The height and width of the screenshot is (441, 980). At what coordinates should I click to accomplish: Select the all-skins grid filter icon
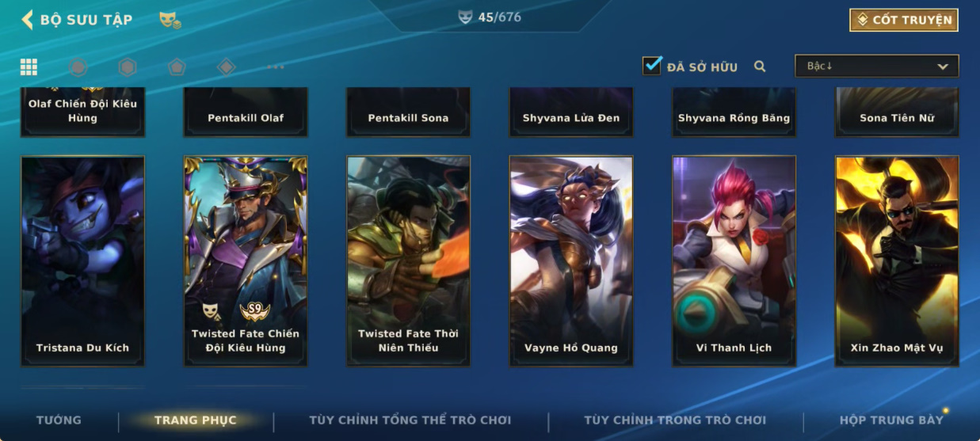click(29, 67)
